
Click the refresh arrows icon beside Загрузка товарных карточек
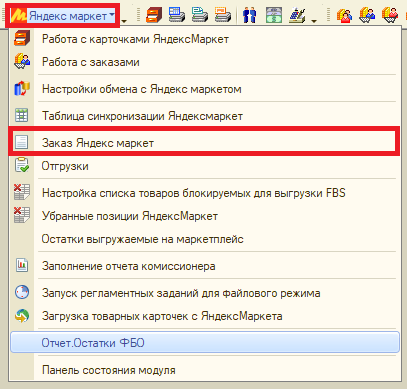[x=22, y=316]
